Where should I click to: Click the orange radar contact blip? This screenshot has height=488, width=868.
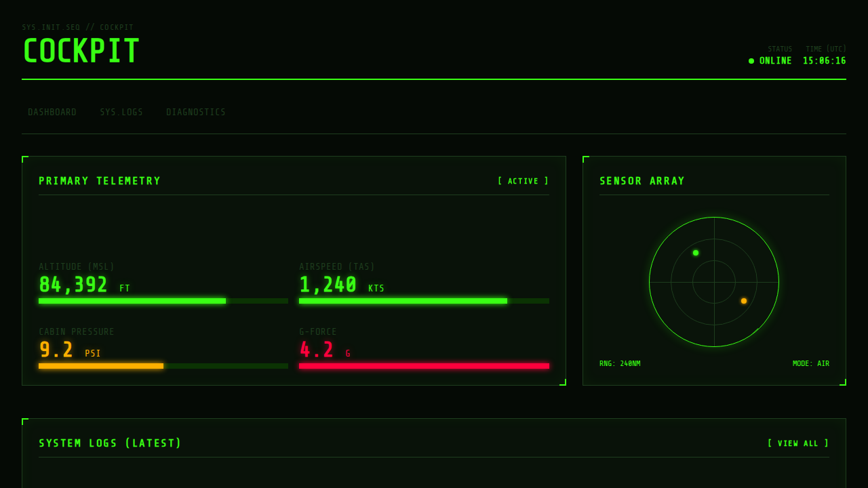point(744,301)
